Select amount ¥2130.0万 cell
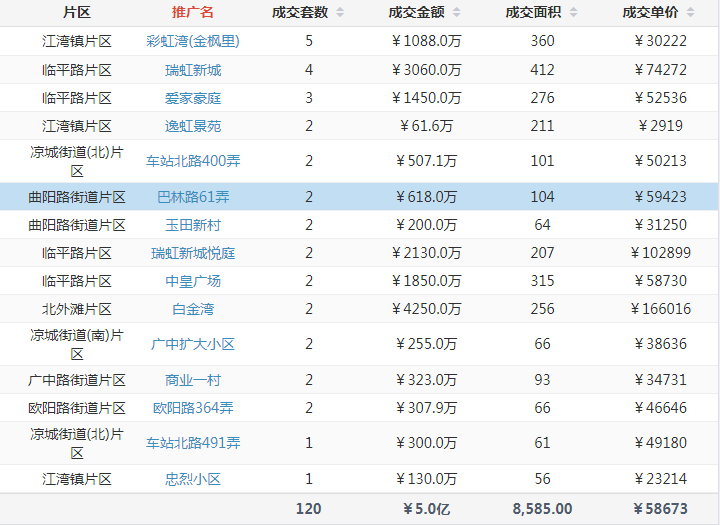 [426, 253]
